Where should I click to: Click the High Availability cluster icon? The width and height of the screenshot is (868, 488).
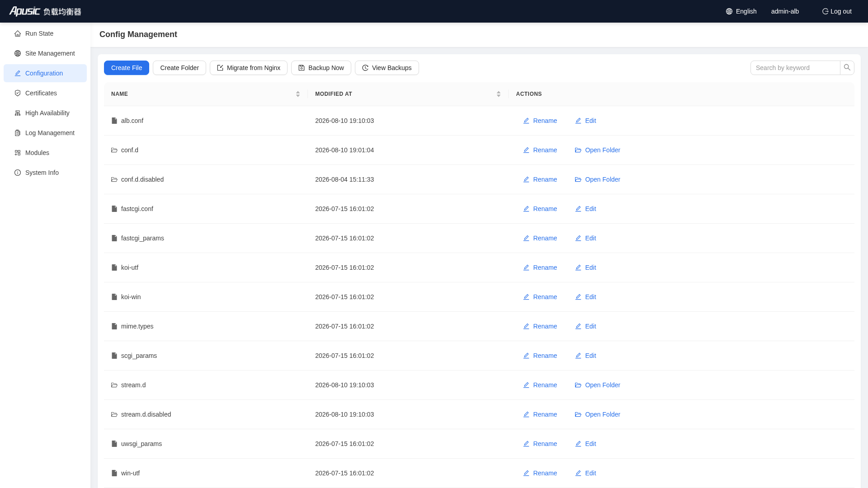[x=18, y=113]
